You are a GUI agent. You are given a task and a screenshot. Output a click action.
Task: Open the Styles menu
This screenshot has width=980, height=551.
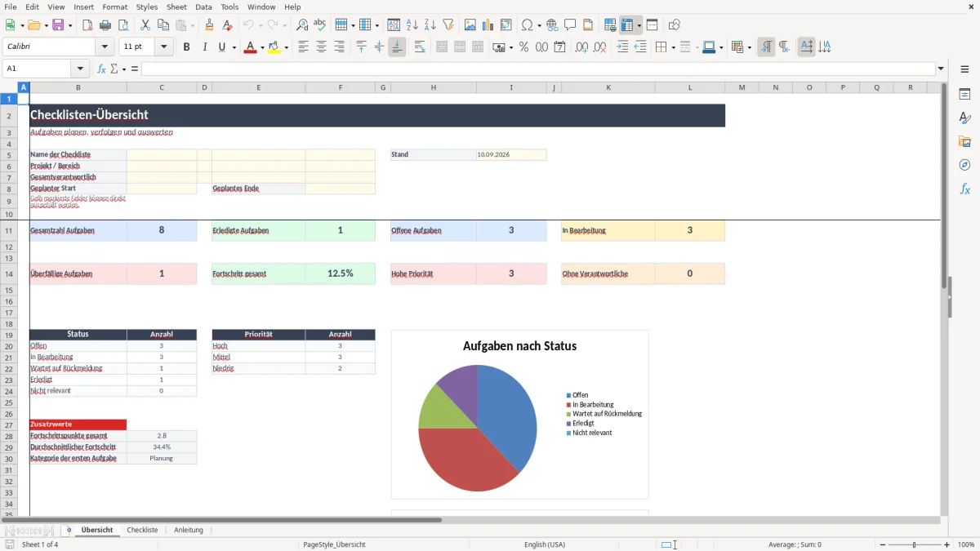[147, 7]
